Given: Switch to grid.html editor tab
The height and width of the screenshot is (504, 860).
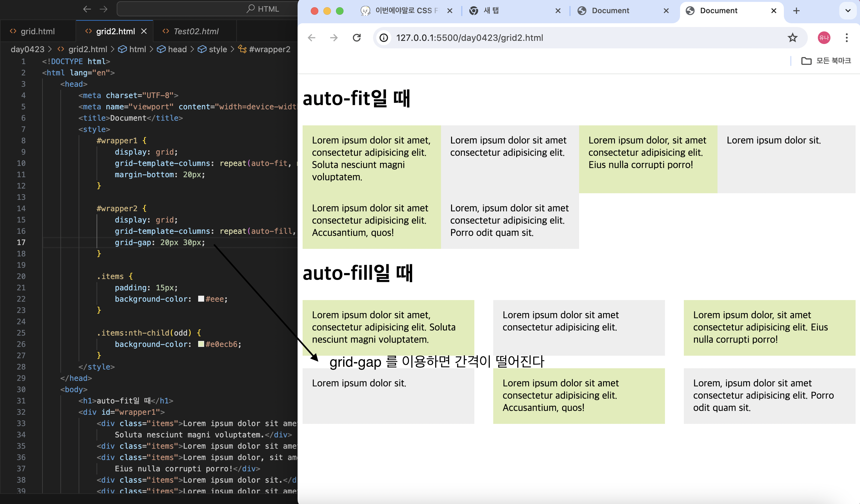Looking at the screenshot, I should [37, 31].
